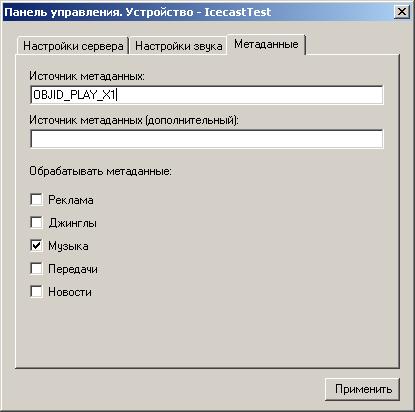
Task: Click the Реклама label text
Action: point(71,200)
